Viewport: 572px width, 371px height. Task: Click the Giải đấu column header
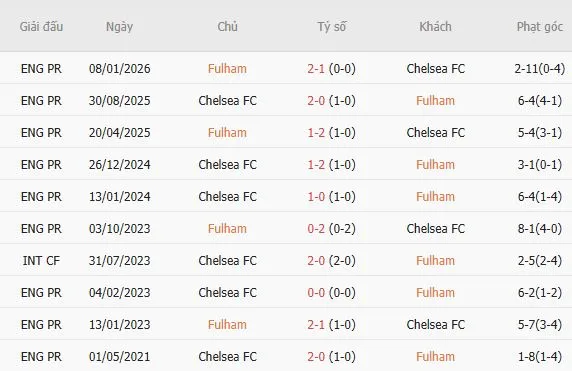pyautogui.click(x=41, y=27)
